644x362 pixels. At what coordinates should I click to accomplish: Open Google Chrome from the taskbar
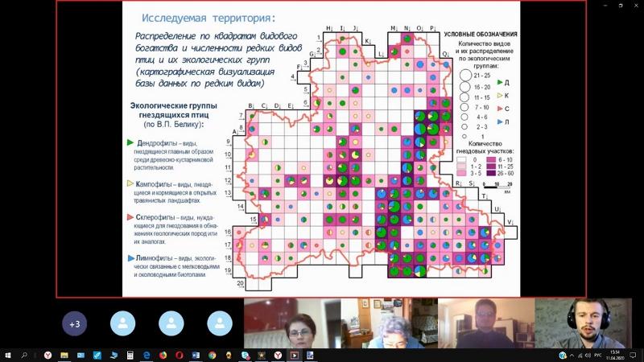[212, 355]
